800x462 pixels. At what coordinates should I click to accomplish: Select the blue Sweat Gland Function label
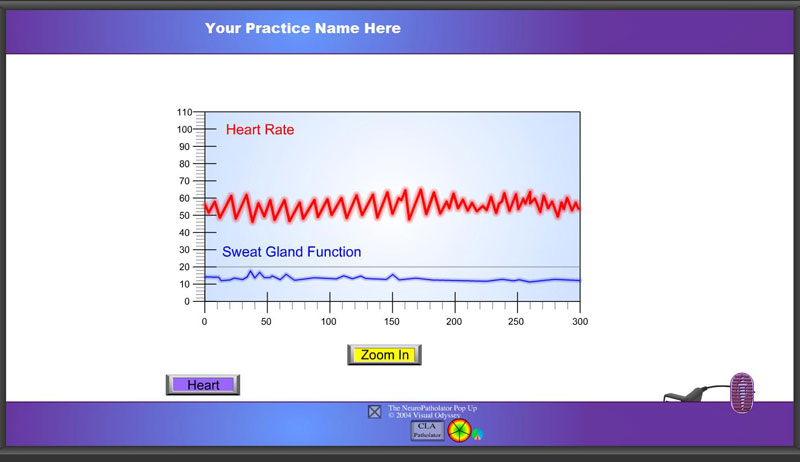pos(291,252)
